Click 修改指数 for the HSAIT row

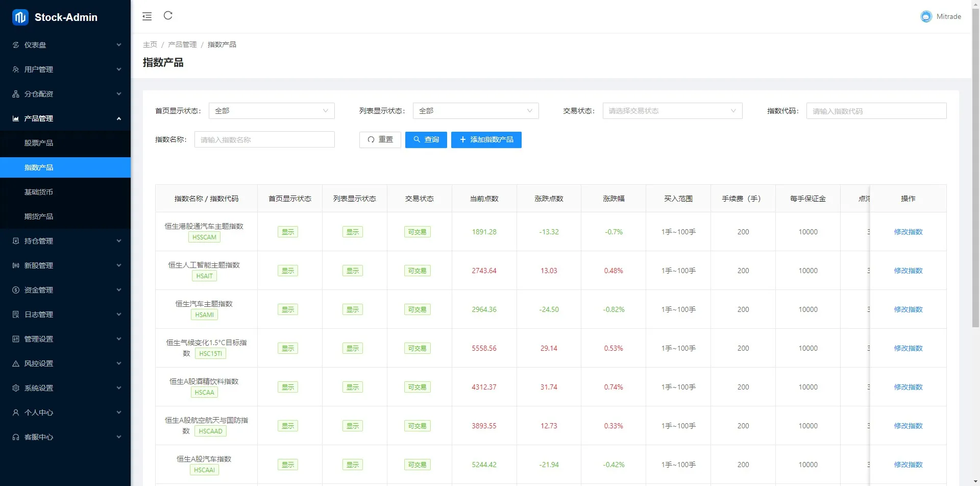click(908, 271)
